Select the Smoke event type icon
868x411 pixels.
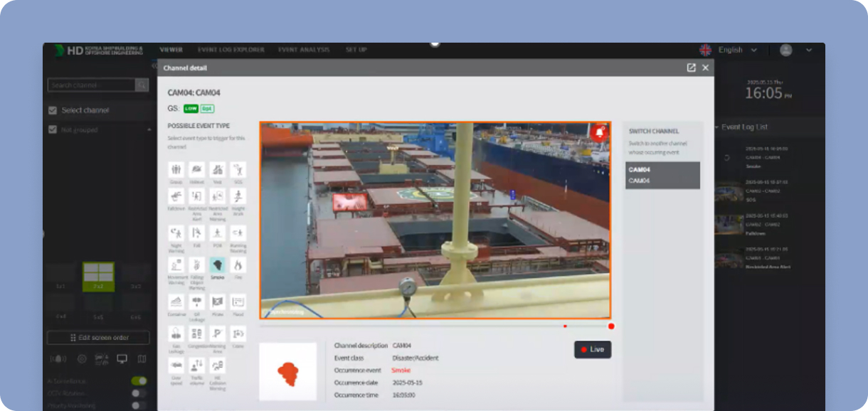click(x=218, y=265)
